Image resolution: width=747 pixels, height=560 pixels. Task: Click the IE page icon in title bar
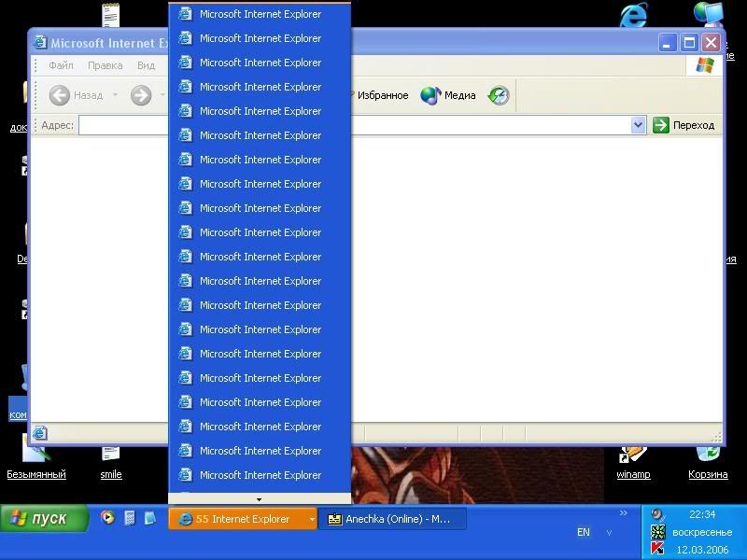(x=40, y=42)
